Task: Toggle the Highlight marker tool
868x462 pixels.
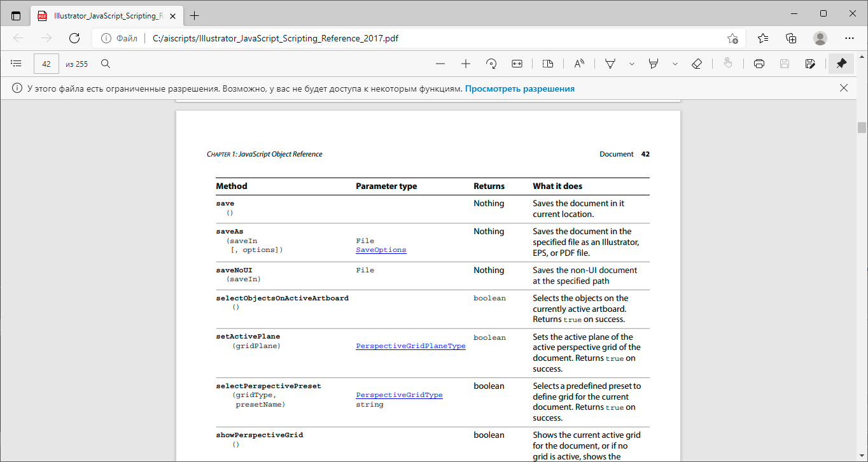Action: click(653, 64)
